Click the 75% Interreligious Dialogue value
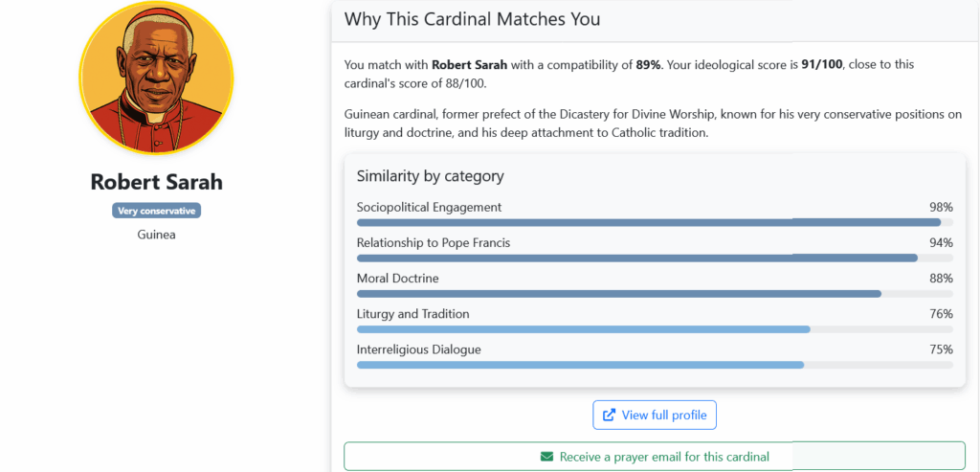 pos(941,350)
